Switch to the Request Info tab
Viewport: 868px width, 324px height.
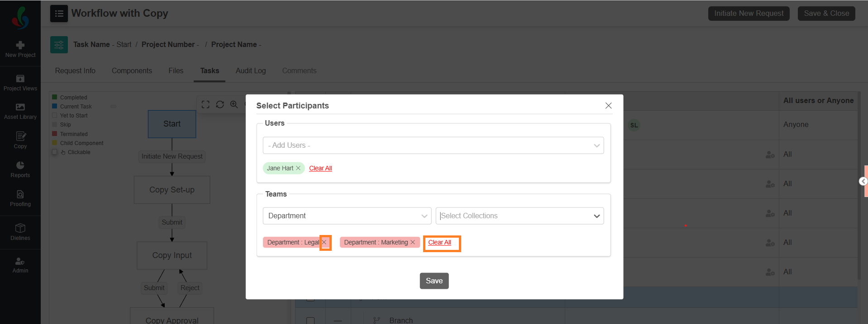tap(75, 71)
